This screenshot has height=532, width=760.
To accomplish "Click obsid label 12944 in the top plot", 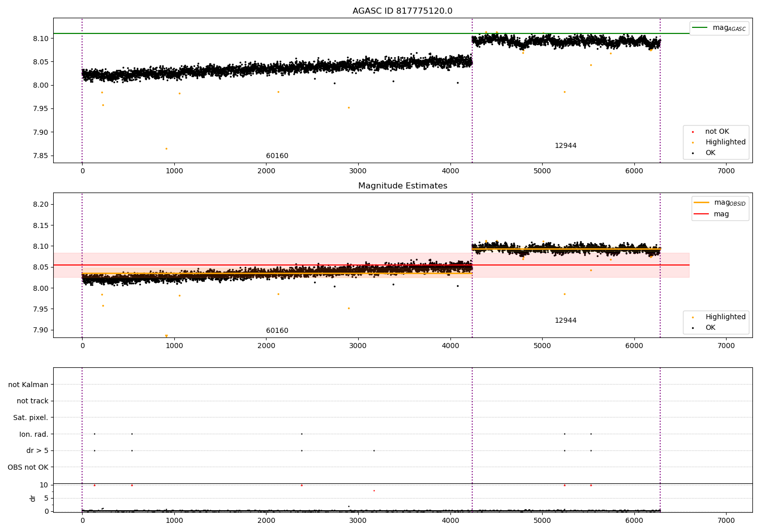I will point(565,146).
